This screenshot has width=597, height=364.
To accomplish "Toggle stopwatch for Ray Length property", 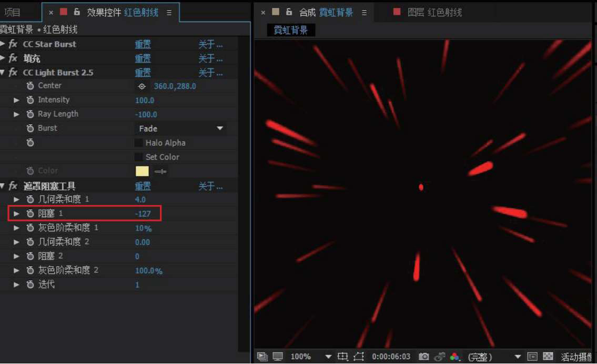I will click(x=31, y=114).
